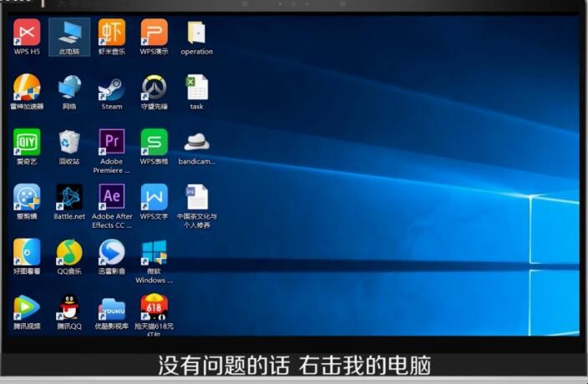Select the WPS H5 desktop icon
Viewport: 588px width, 384px height.
[27, 33]
